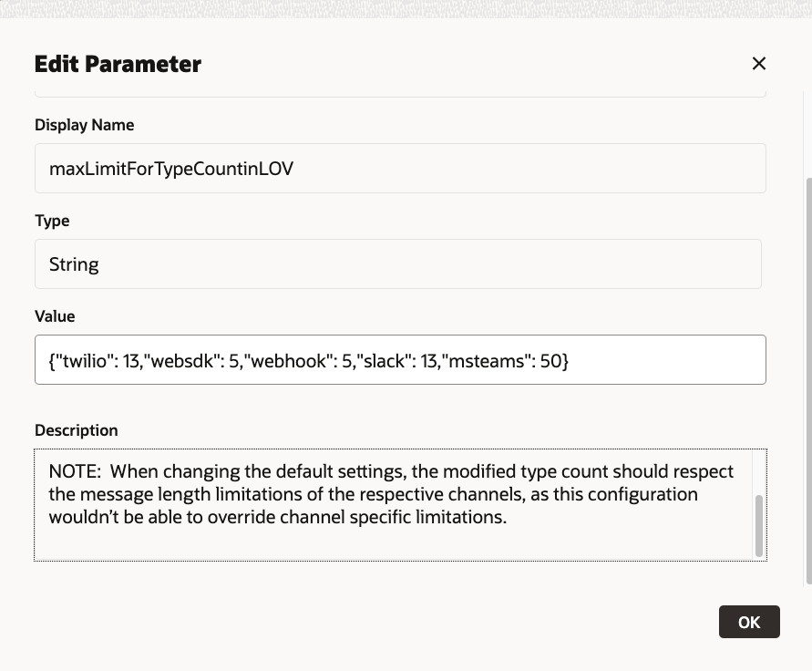Click on maxLimitForTypeCountinLOV text
The height and width of the screenshot is (671, 812).
tap(171, 169)
